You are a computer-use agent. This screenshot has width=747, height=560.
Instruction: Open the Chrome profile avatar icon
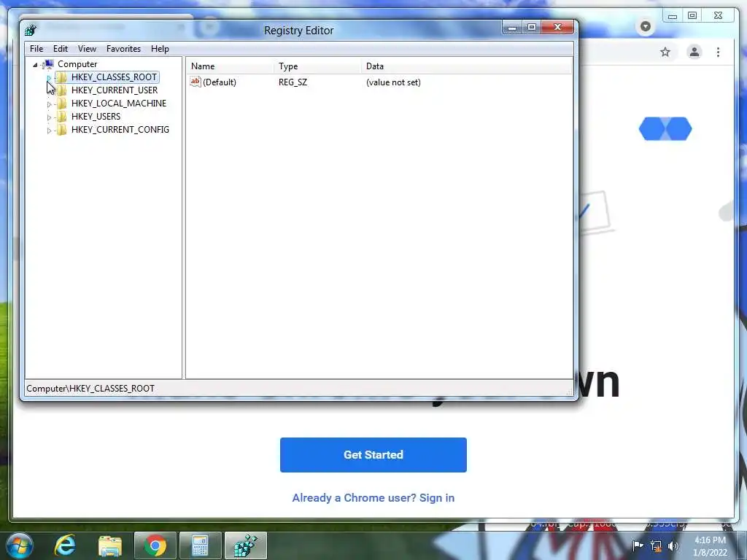[x=694, y=52]
